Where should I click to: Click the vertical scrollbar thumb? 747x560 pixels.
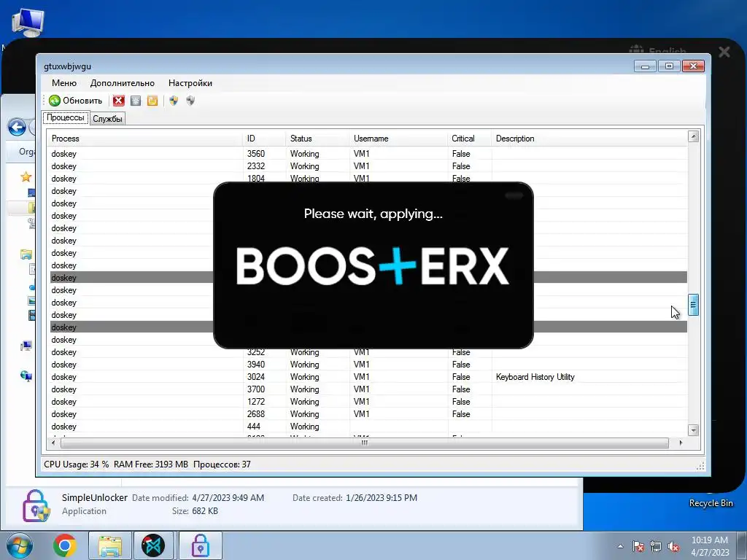coord(693,305)
